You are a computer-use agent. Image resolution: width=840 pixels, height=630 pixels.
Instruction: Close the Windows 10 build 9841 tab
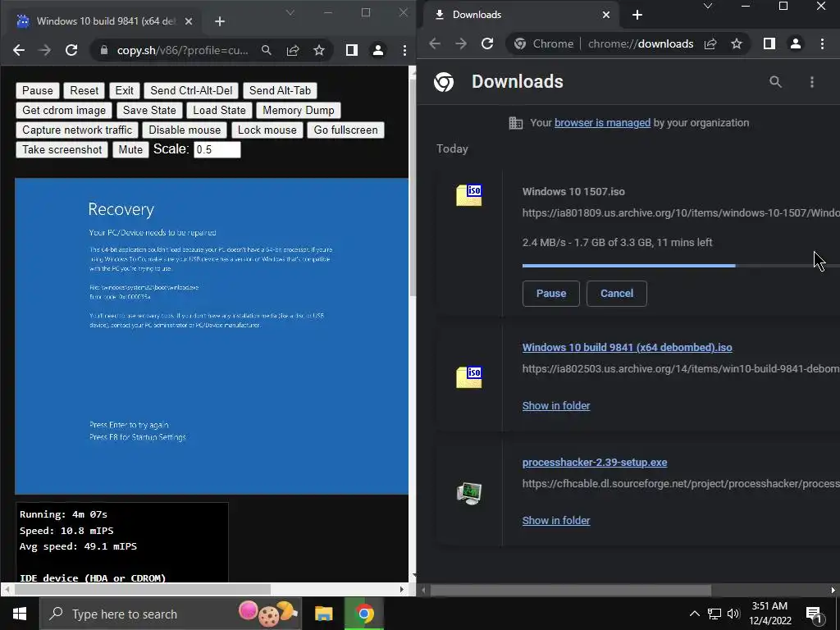pyautogui.click(x=189, y=21)
